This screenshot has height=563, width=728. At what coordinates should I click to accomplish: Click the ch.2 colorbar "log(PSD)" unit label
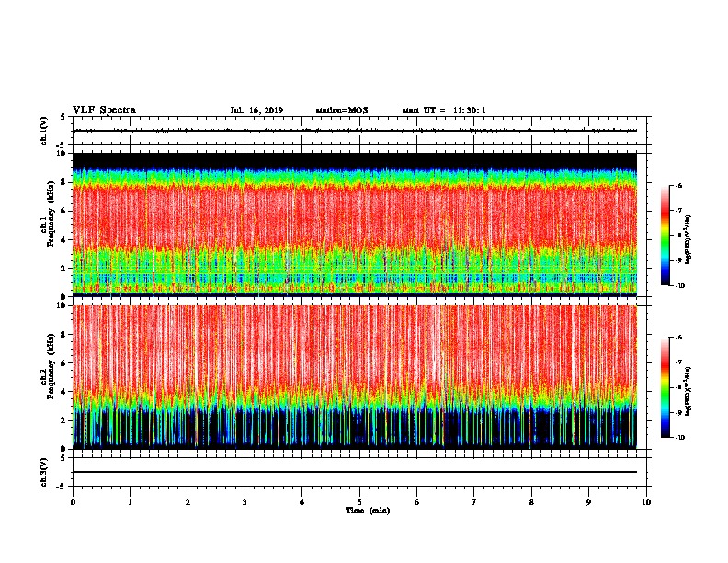(x=688, y=391)
